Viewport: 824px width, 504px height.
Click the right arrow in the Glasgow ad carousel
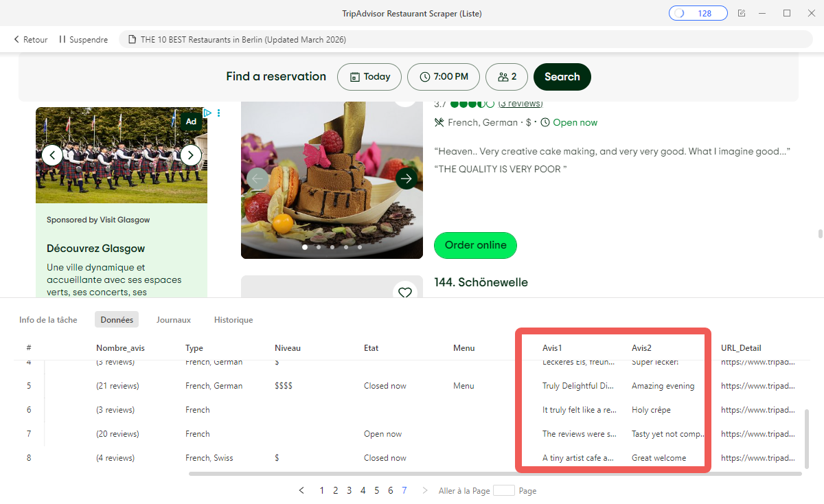coord(190,155)
